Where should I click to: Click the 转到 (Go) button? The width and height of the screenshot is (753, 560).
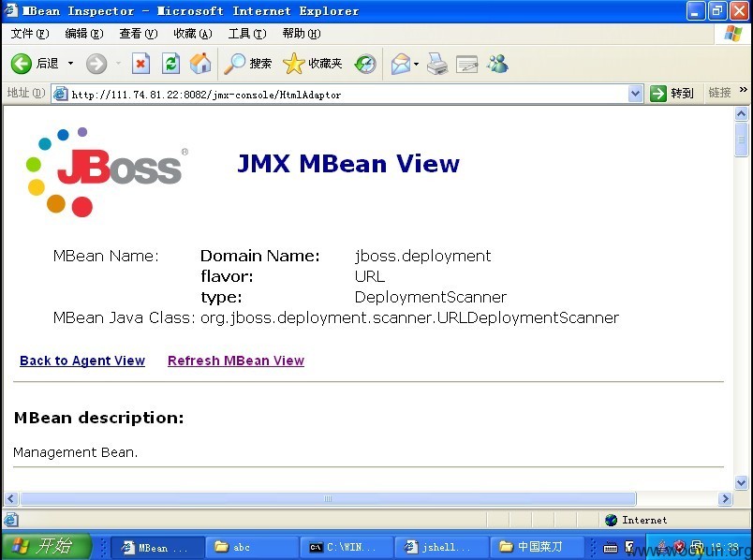[x=672, y=94]
